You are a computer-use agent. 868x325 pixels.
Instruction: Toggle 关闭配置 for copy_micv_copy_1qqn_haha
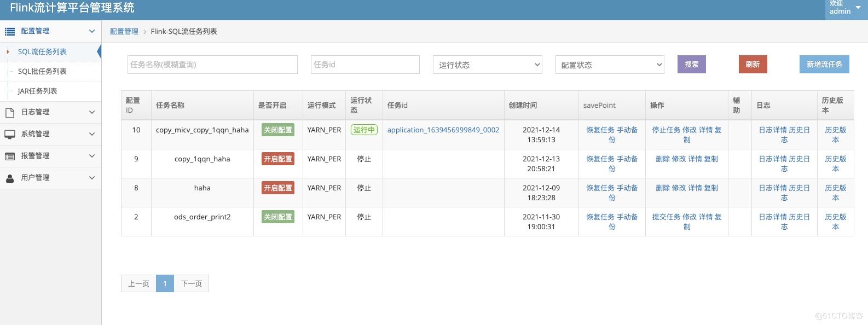pos(278,130)
